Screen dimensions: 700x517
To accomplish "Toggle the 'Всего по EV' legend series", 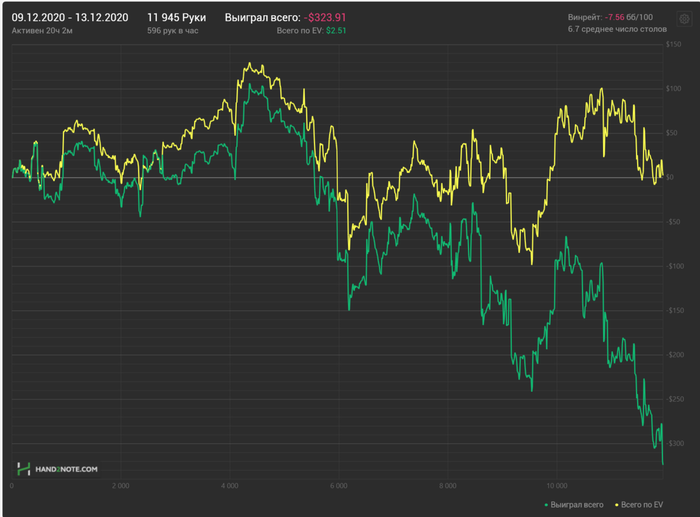I will tap(639, 505).
